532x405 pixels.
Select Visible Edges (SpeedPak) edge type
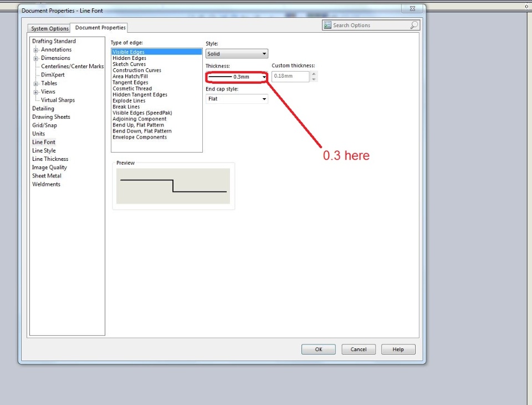point(142,113)
